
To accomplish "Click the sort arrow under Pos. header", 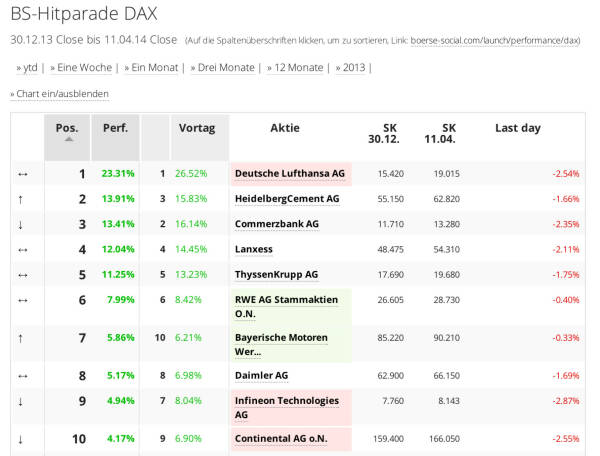I will pos(68,141).
